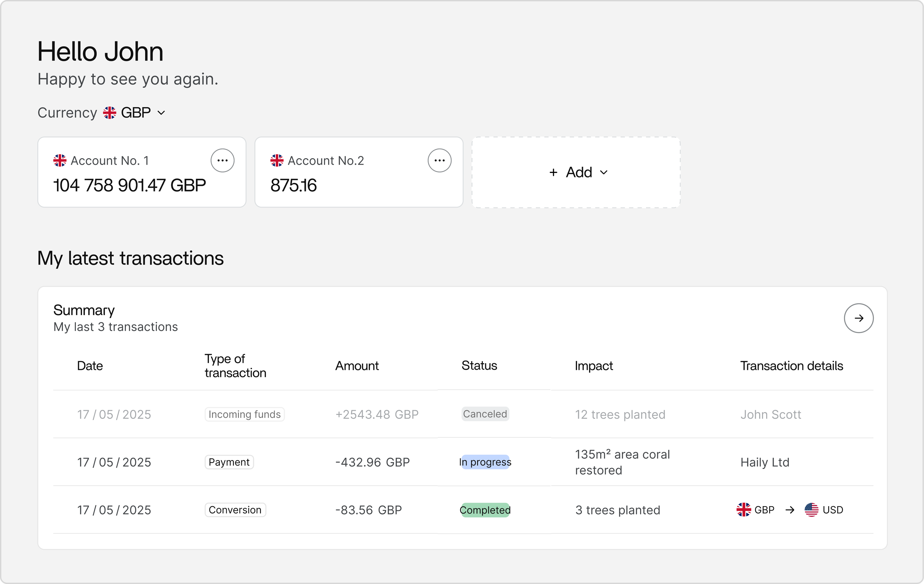Click the Payment transaction type tag
This screenshot has width=924, height=584.
[229, 462]
